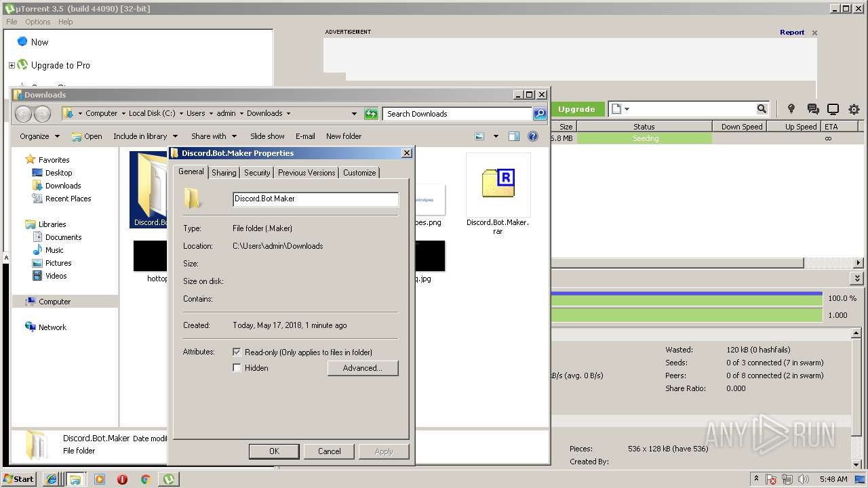Click the network tray icon
868x488 pixels.
(x=788, y=480)
